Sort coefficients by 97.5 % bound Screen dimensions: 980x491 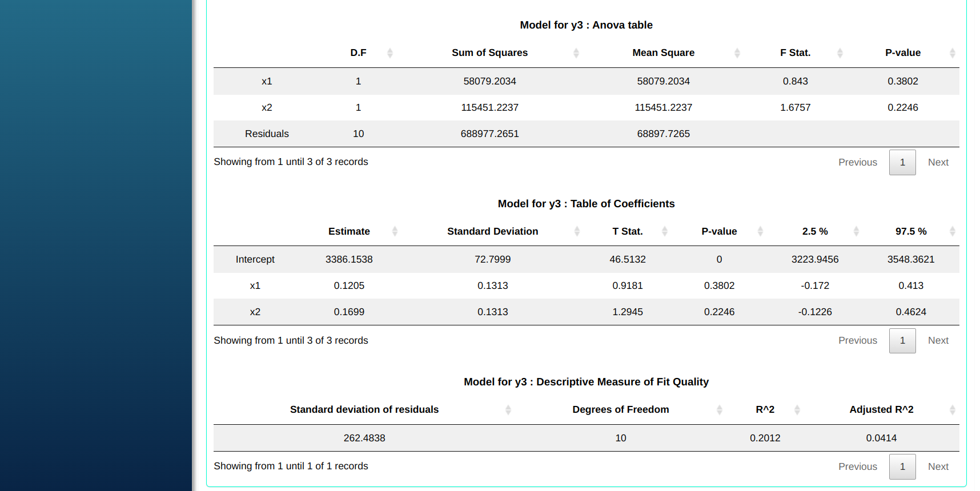(910, 231)
